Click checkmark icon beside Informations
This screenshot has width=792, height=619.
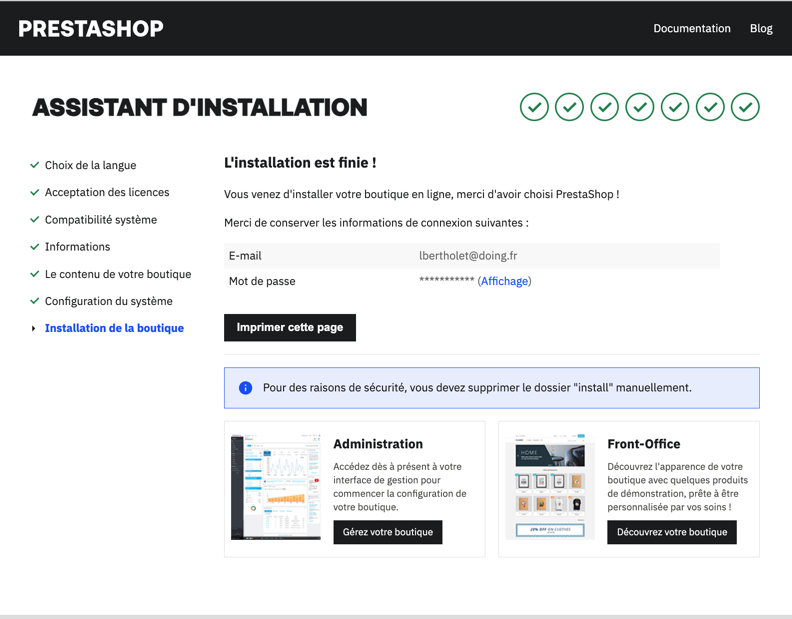tap(35, 247)
